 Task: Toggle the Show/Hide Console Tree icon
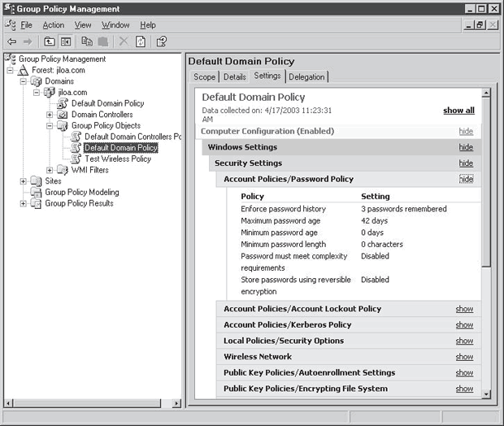click(66, 41)
